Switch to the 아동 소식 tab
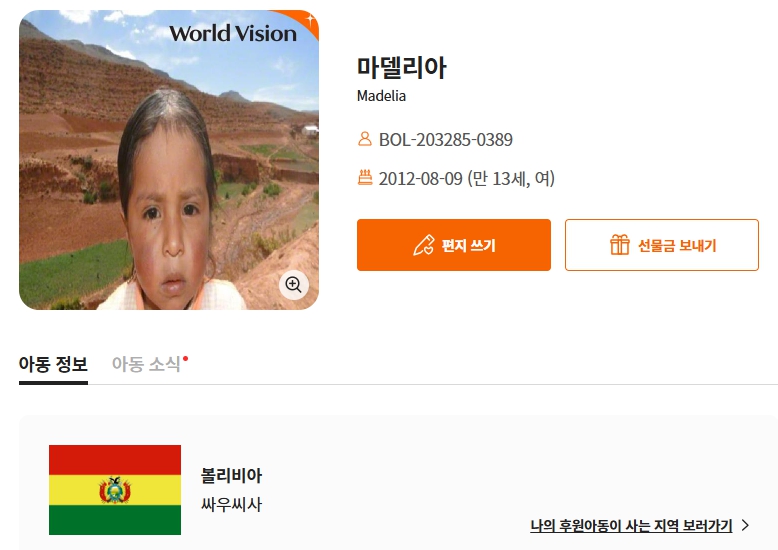The image size is (778, 550). point(146,364)
